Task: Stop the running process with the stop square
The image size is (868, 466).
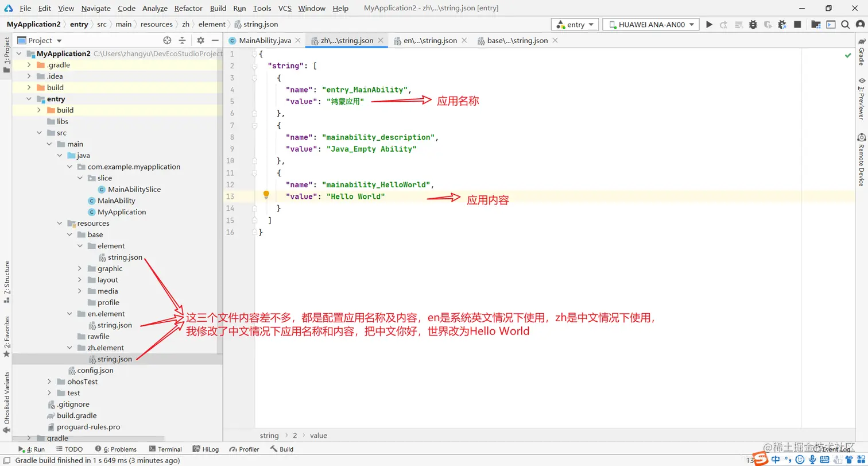Action: [x=797, y=25]
